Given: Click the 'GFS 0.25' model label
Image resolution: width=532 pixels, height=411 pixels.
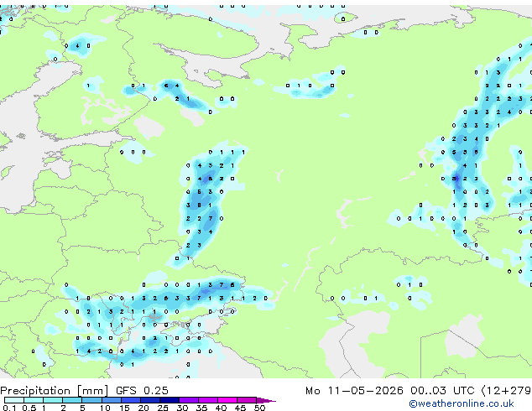Looking at the screenshot, I should click(142, 391).
